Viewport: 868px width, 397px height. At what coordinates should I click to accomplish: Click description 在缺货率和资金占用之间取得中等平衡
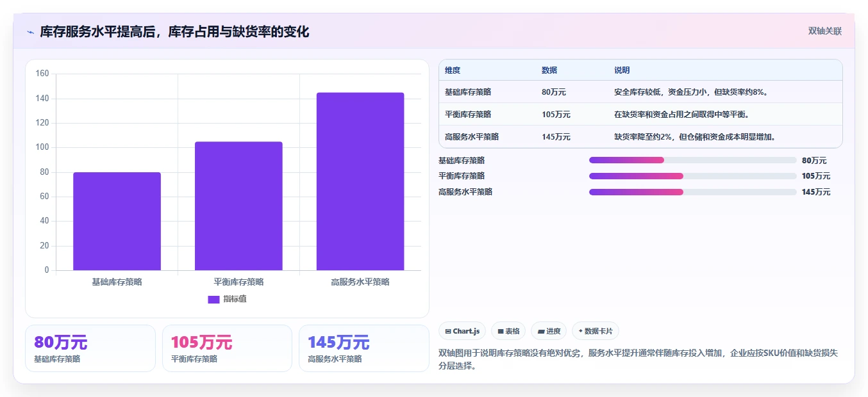(x=682, y=115)
